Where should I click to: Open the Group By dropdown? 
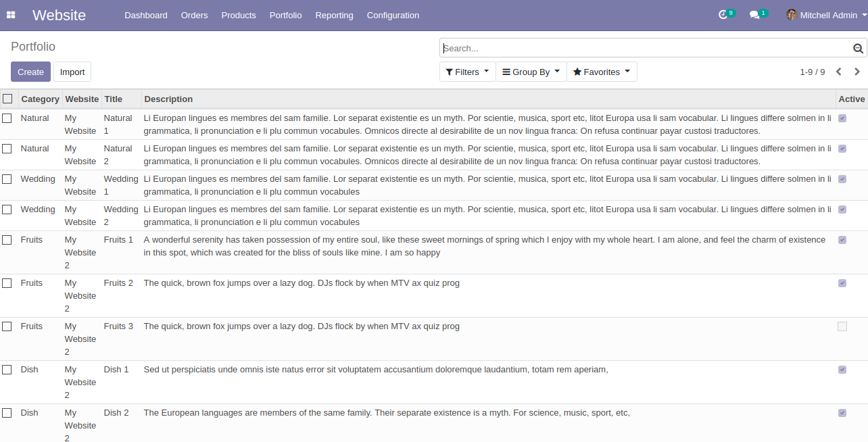click(x=531, y=72)
